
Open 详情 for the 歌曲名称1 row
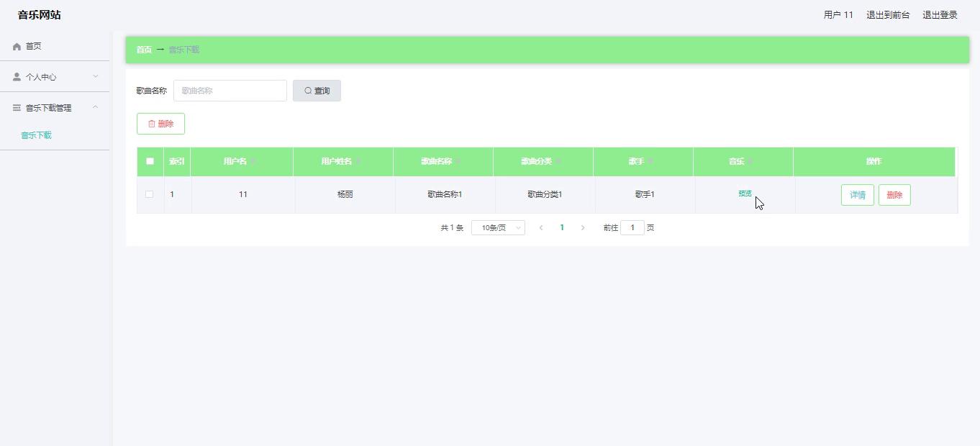click(857, 195)
